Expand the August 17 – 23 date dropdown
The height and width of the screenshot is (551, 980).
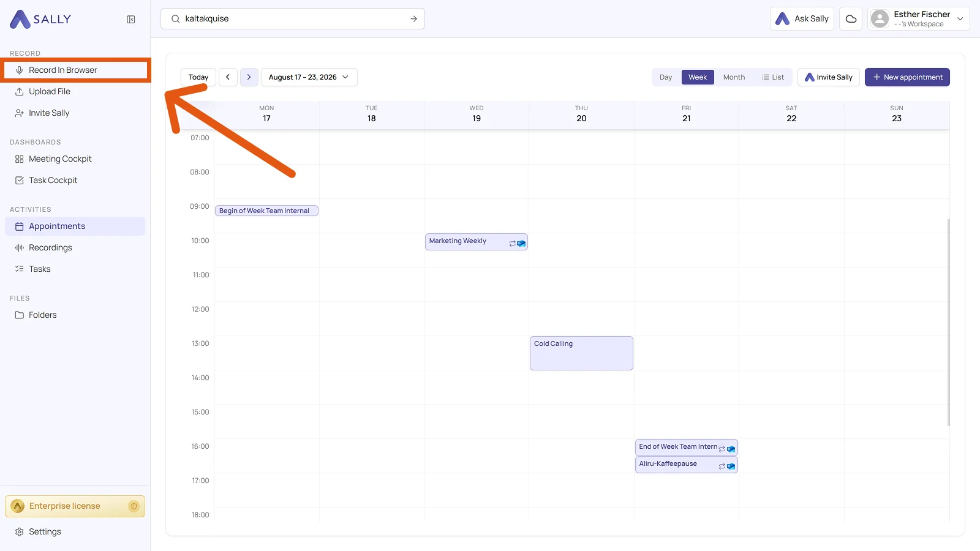click(x=309, y=77)
